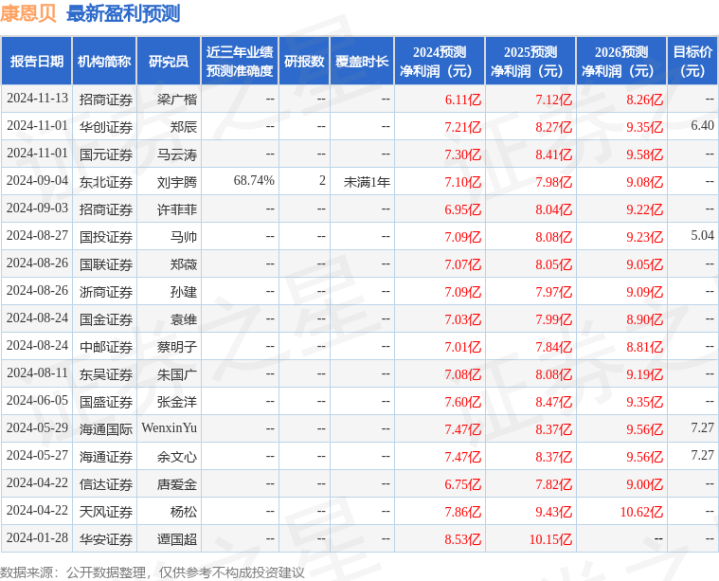Select date cell 2024-09-04
Screen dimensions: 719x581
tap(37, 181)
